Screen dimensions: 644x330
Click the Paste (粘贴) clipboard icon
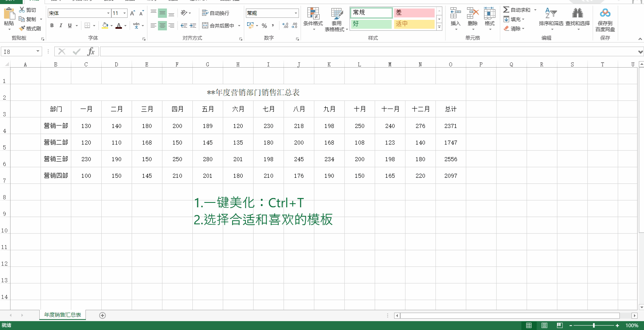[x=9, y=14]
